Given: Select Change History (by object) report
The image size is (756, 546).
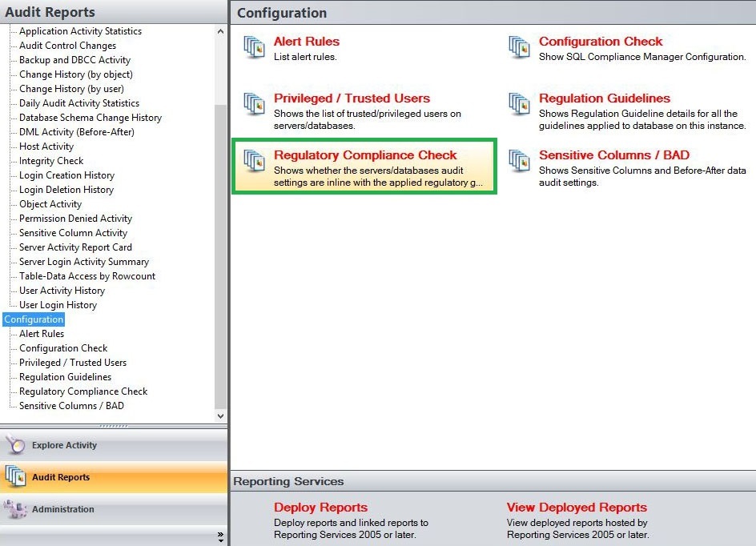Looking at the screenshot, I should point(76,74).
